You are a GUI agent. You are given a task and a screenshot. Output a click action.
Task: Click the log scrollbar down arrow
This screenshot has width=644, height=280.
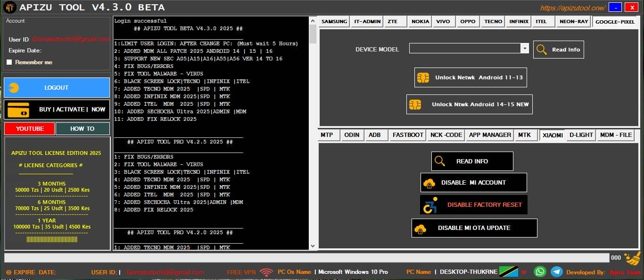click(313, 246)
